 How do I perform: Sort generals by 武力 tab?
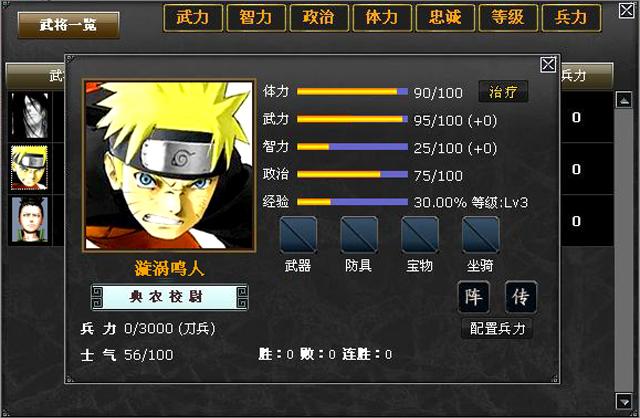(193, 18)
